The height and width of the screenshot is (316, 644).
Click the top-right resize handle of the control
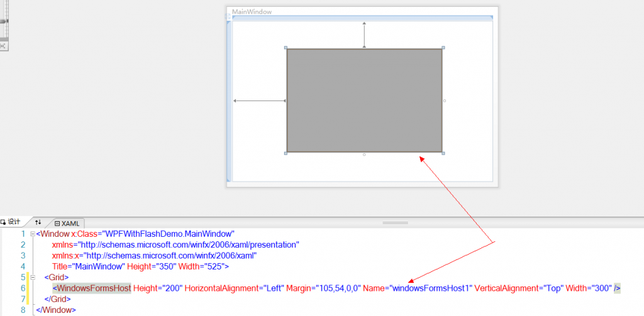pyautogui.click(x=443, y=48)
